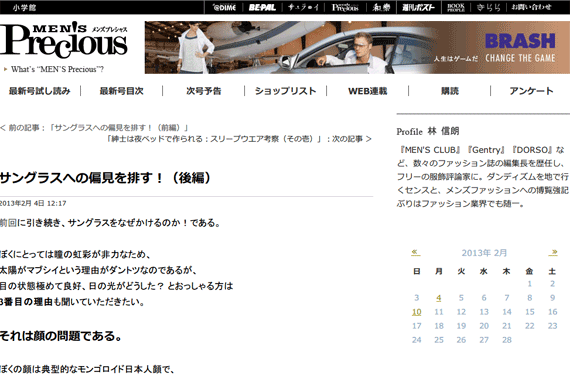Viewport: 570px width, 379px height.
Task: Open WEB連載 menu item
Action: [368, 91]
